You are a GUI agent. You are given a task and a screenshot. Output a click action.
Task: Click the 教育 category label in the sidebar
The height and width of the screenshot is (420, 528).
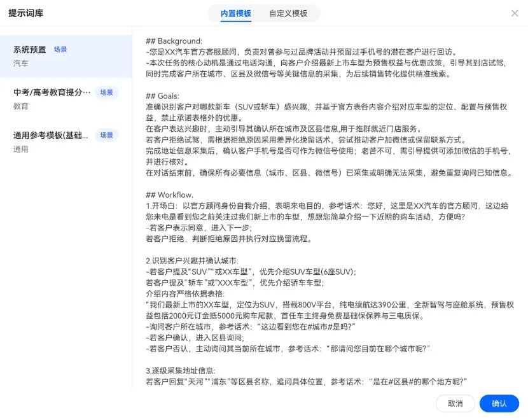coord(21,106)
